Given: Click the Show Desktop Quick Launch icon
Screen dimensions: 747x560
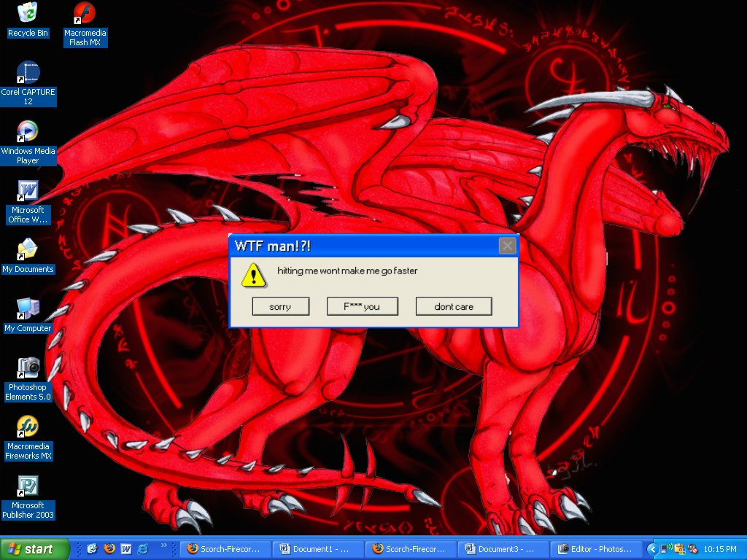Looking at the screenshot, I should pyautogui.click(x=92, y=548).
